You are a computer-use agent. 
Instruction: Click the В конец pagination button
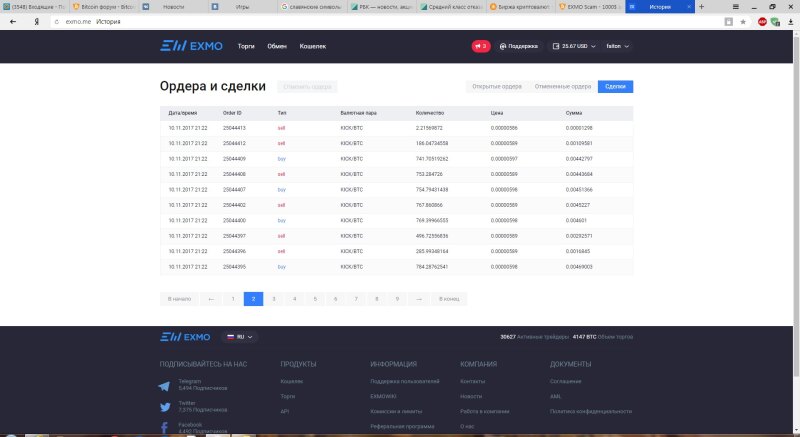pyautogui.click(x=450, y=298)
